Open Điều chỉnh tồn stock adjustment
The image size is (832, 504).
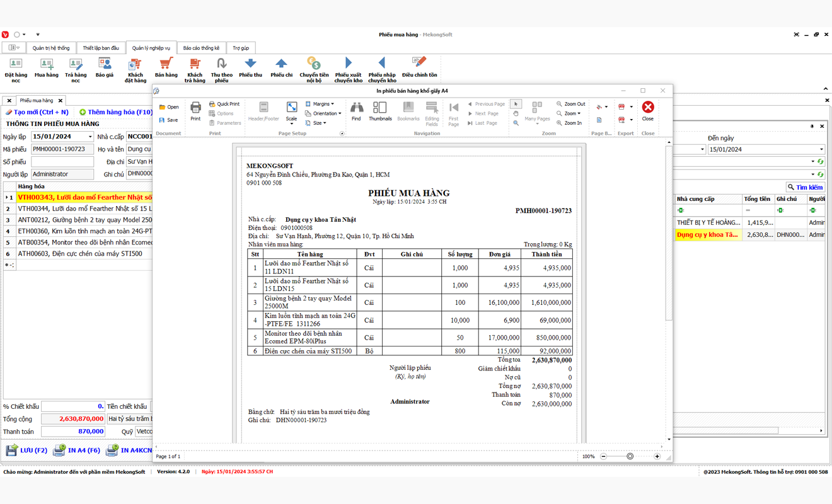tap(419, 68)
